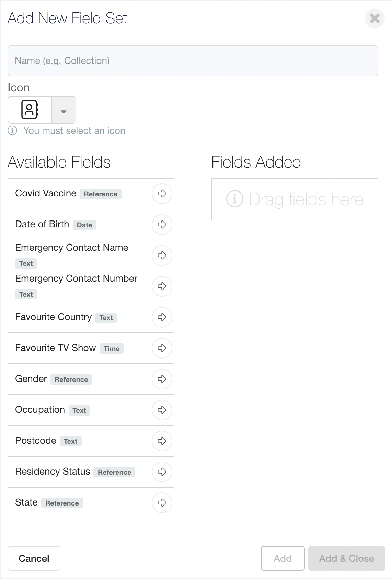Add the Date of Birth field
392x579 pixels.
click(161, 225)
